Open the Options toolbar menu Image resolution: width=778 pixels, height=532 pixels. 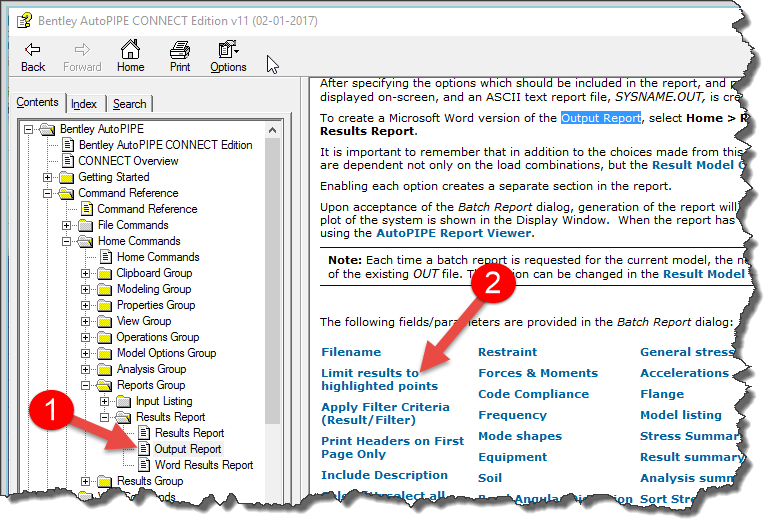tap(228, 57)
